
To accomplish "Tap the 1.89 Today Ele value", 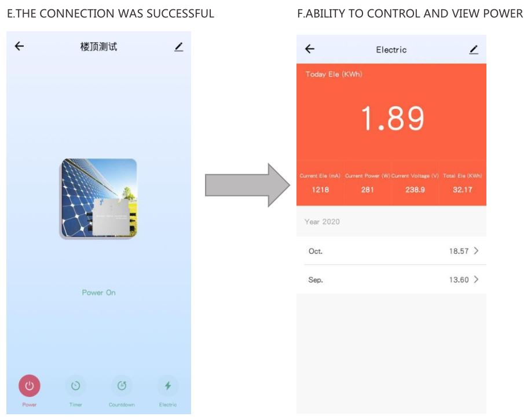I will coord(393,118).
